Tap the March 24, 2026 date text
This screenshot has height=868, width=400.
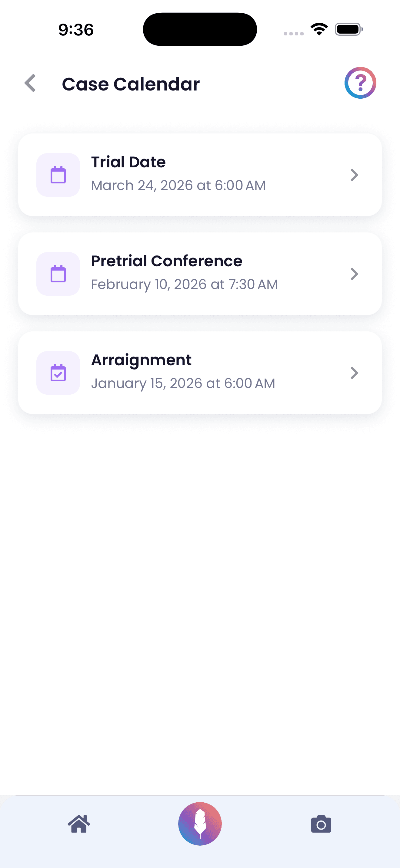click(178, 185)
